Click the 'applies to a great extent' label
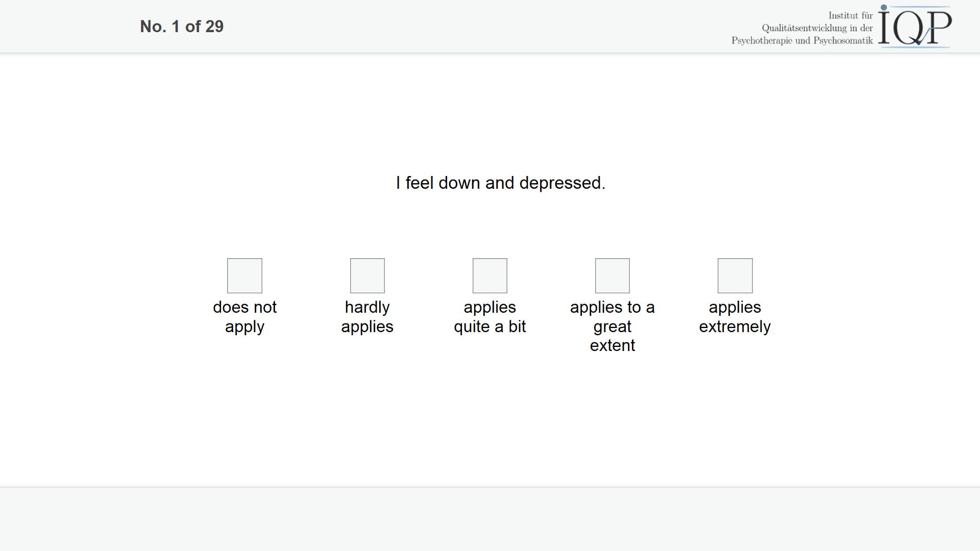This screenshot has width=980, height=551. [x=612, y=326]
